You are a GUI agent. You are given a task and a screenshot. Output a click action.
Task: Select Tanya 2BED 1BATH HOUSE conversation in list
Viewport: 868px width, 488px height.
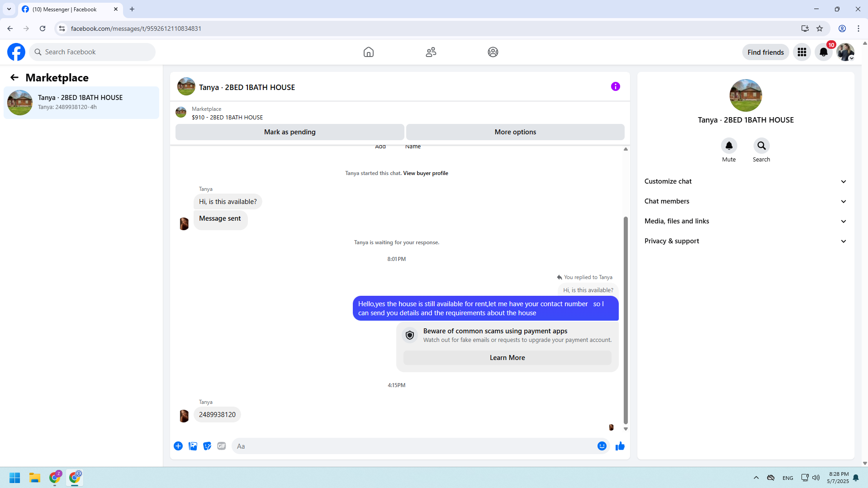(81, 103)
